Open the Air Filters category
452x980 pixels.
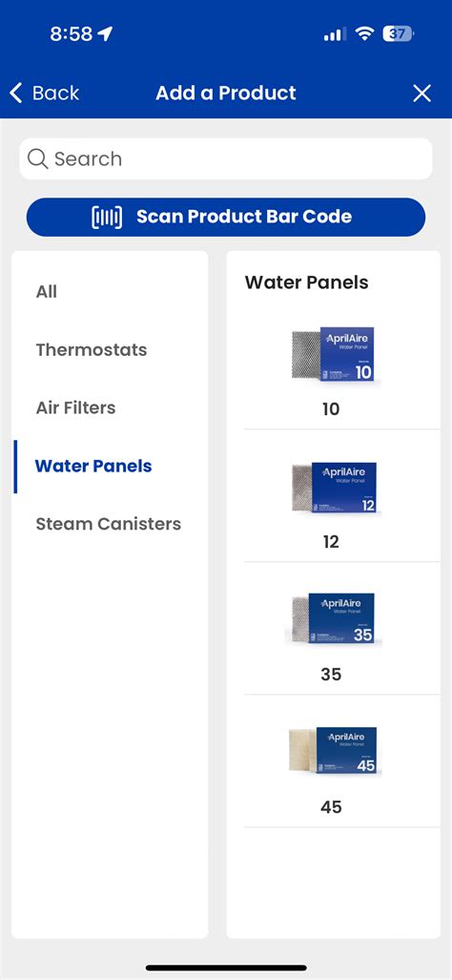[x=75, y=408]
